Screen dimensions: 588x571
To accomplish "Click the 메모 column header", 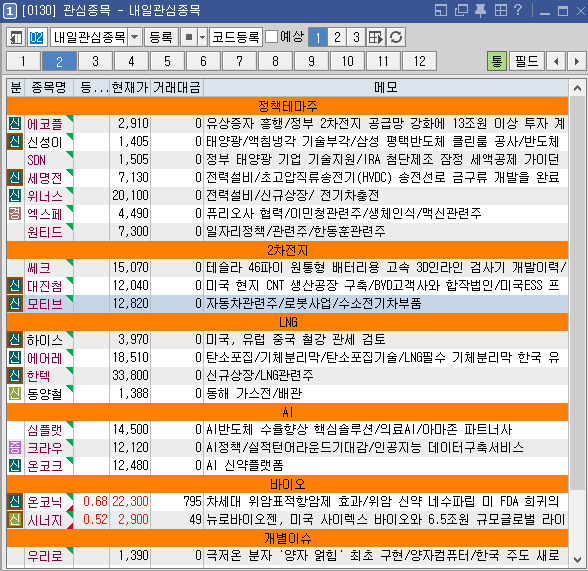I will point(386,88).
